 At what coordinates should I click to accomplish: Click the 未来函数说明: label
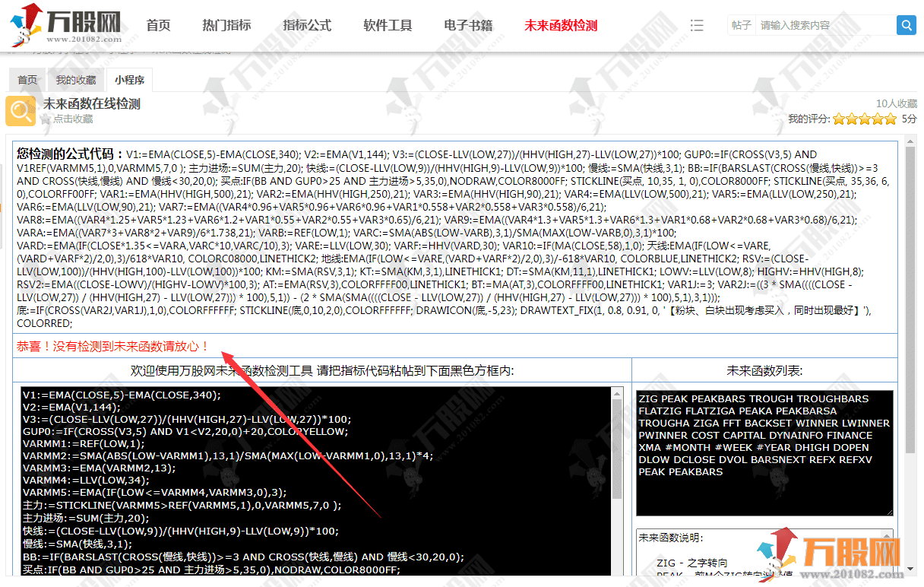coord(671,538)
